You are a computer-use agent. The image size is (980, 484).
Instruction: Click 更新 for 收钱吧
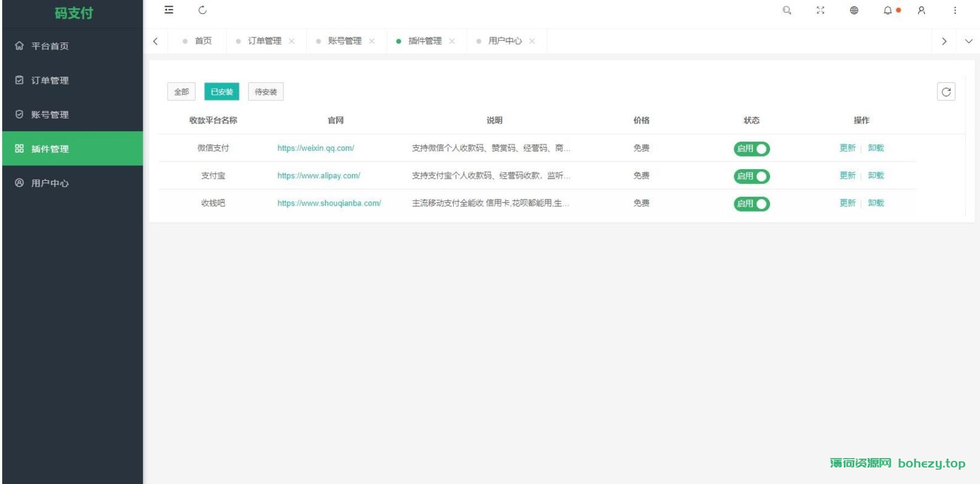[x=847, y=203]
